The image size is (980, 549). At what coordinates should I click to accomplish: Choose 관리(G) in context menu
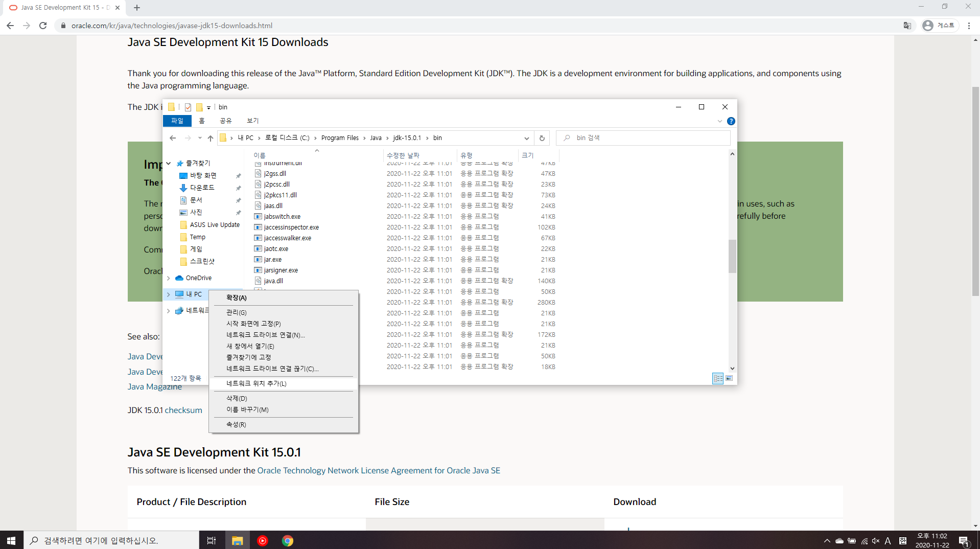coord(284,312)
